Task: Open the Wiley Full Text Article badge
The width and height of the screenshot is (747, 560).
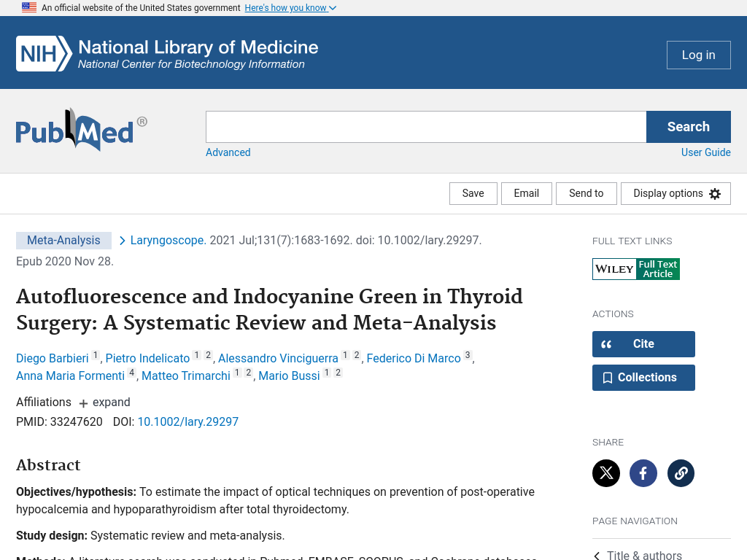Action: tap(635, 269)
